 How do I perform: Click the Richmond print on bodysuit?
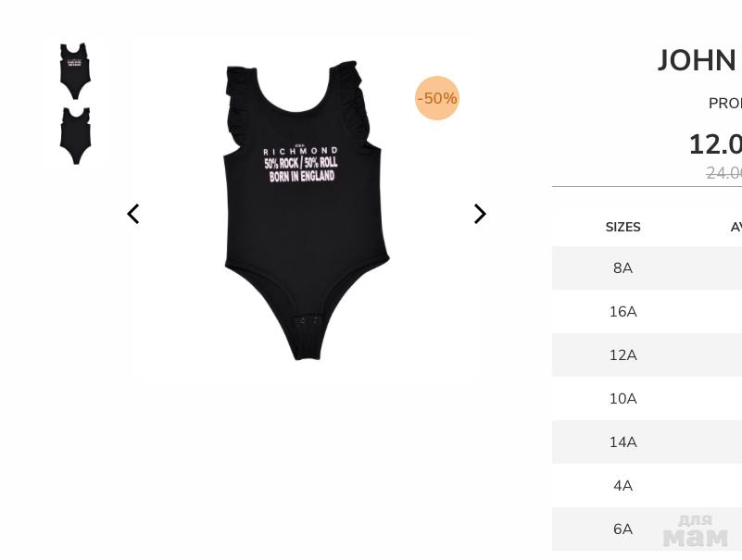(x=300, y=164)
